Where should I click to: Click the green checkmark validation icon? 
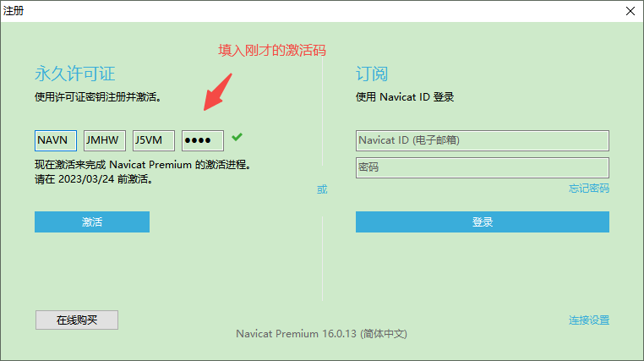click(x=237, y=137)
